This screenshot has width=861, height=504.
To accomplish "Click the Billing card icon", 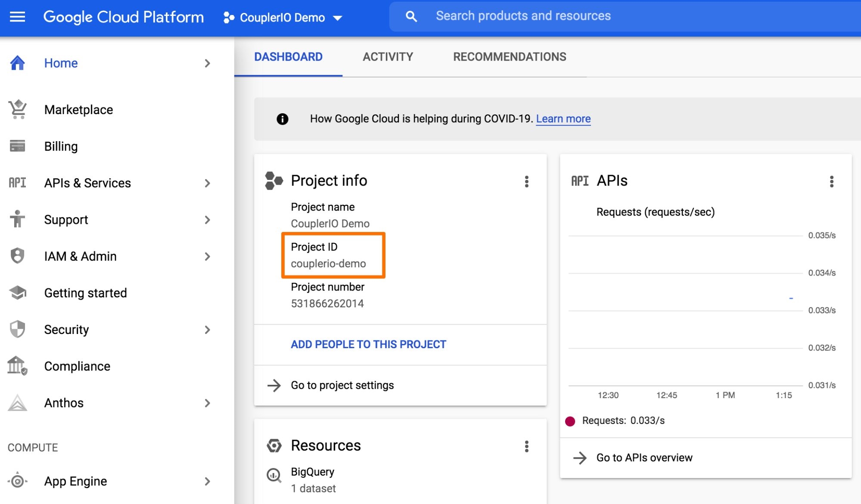I will (x=18, y=146).
